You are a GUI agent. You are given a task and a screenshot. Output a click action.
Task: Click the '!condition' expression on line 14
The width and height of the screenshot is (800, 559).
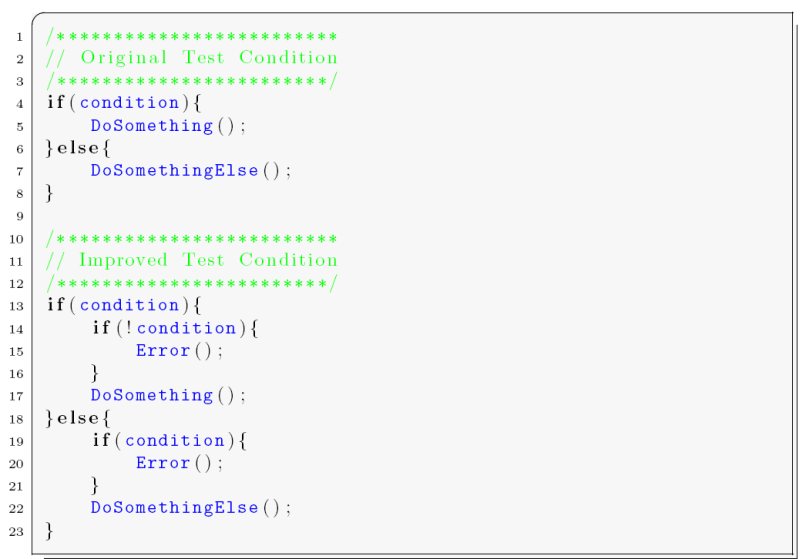coord(181,328)
